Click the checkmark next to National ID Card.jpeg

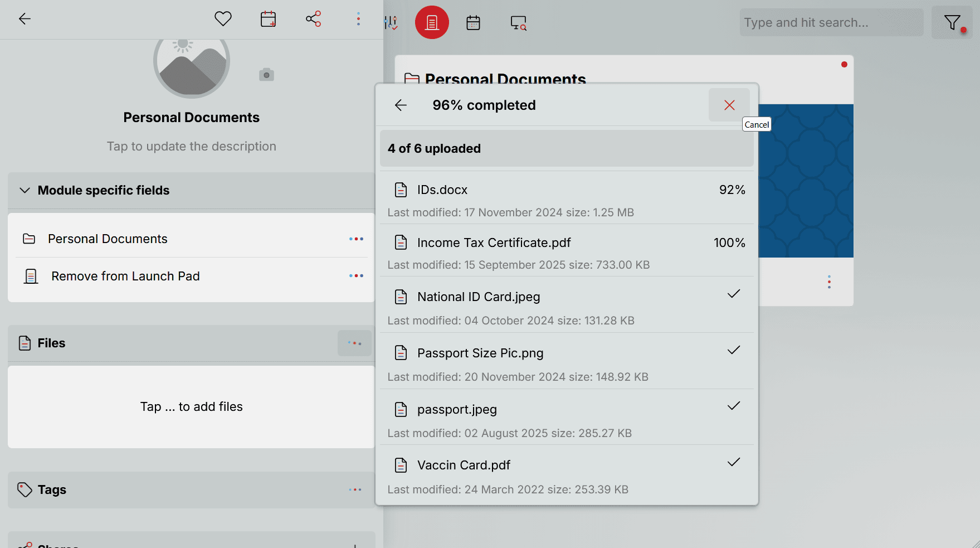click(734, 294)
